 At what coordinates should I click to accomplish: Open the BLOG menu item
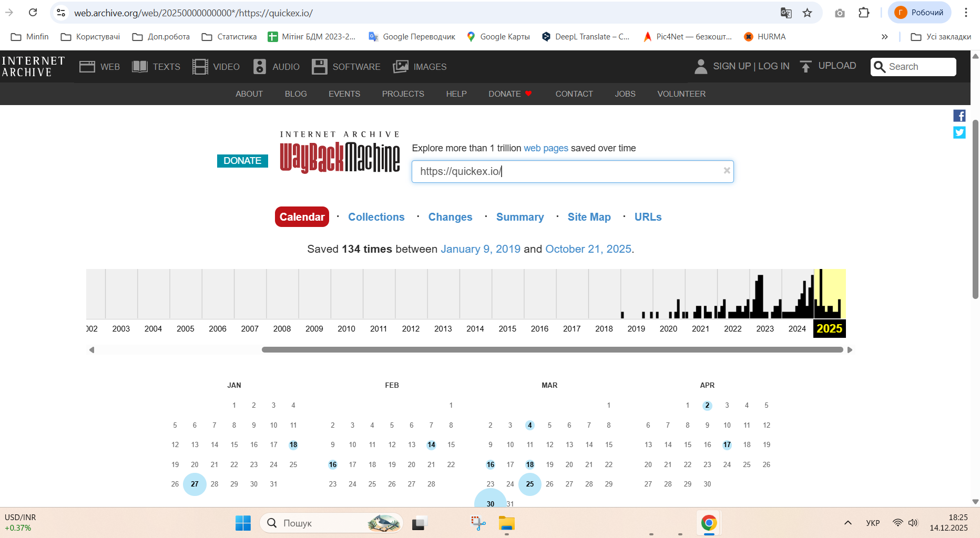pyautogui.click(x=296, y=94)
